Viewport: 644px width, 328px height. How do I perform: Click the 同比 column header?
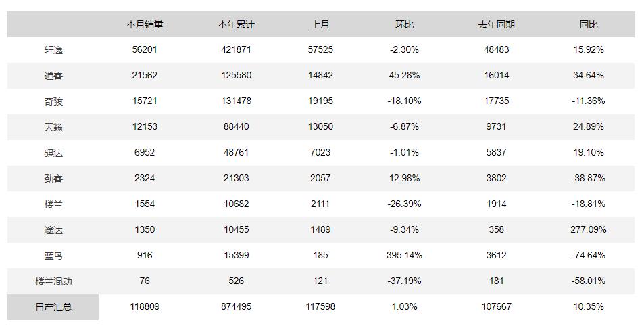tap(588, 24)
